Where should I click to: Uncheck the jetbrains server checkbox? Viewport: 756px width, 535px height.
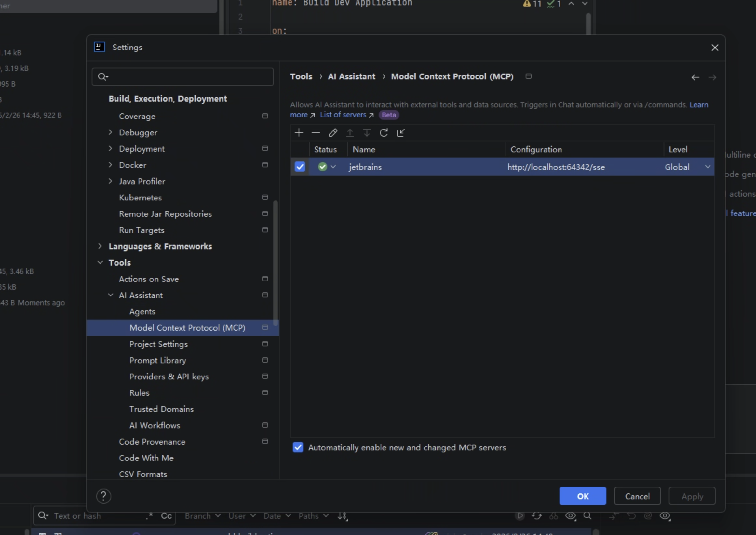point(300,167)
